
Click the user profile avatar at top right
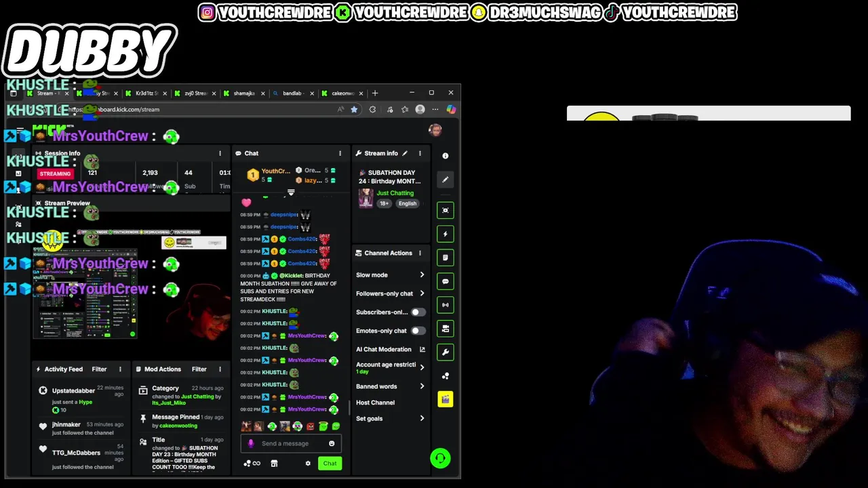pyautogui.click(x=435, y=129)
